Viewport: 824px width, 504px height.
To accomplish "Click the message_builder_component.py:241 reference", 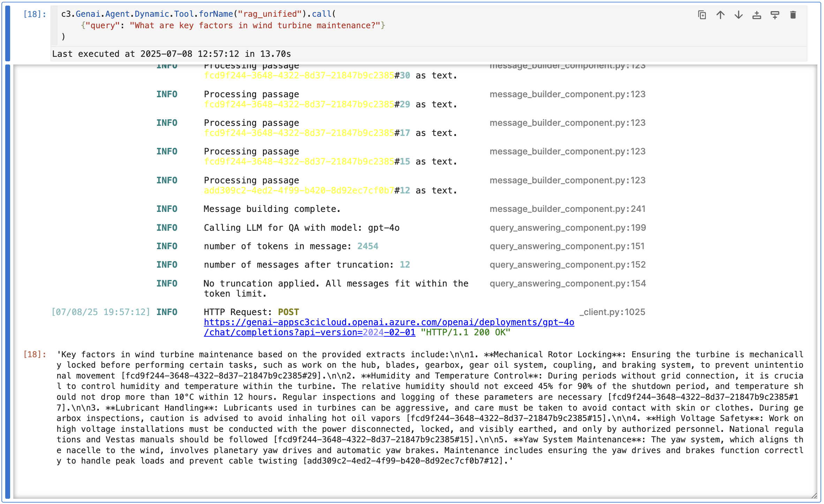I will 567,209.
